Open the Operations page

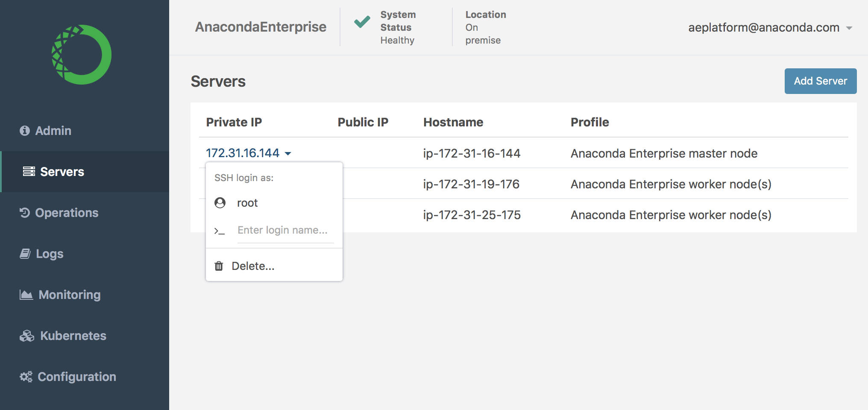67,213
